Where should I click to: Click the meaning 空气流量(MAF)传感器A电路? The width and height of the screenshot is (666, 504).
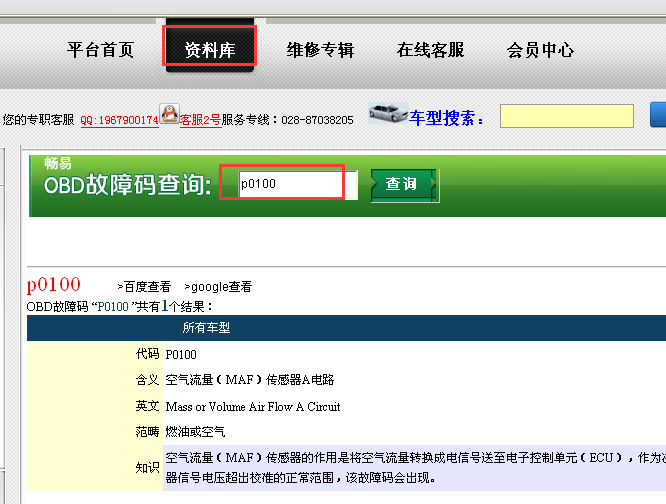pos(250,380)
